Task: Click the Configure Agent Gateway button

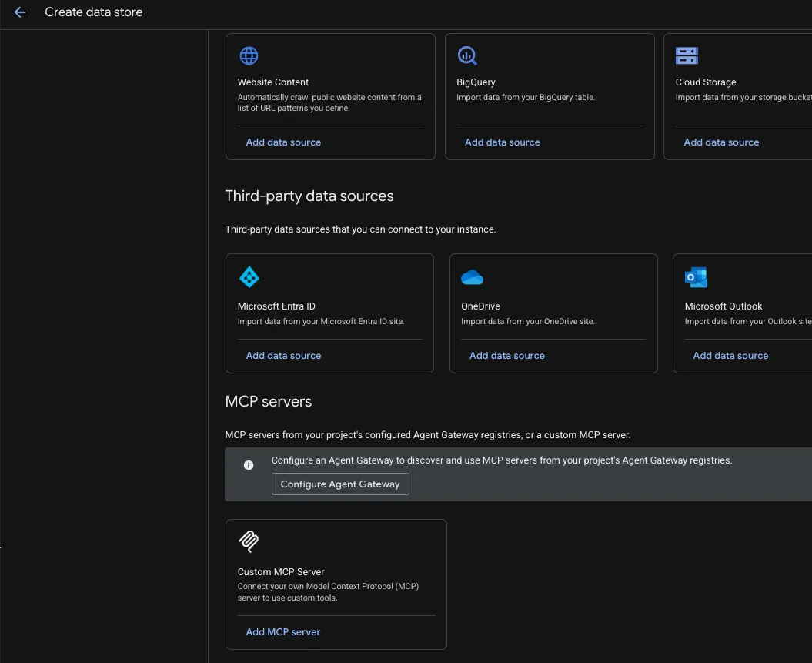Action: (340, 484)
